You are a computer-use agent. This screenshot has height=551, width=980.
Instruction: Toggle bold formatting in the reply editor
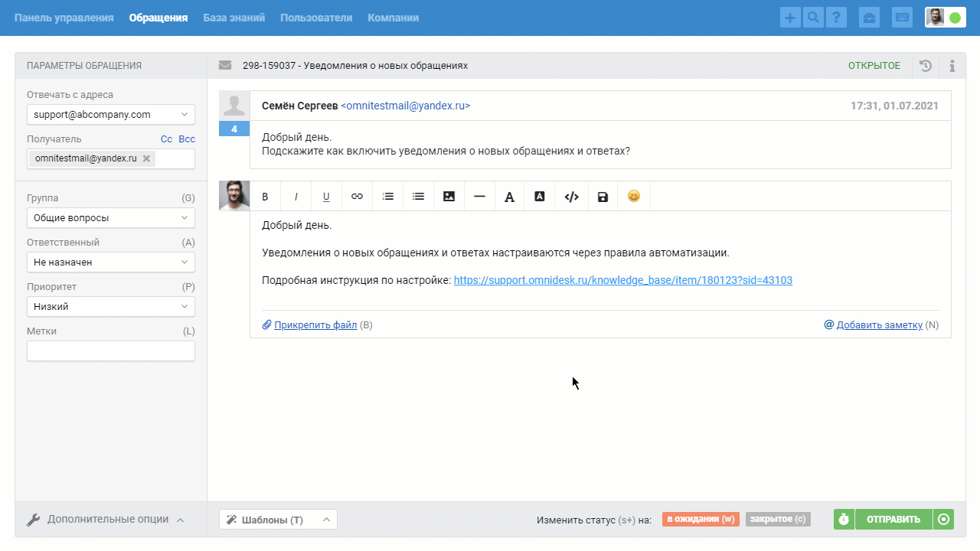[266, 197]
